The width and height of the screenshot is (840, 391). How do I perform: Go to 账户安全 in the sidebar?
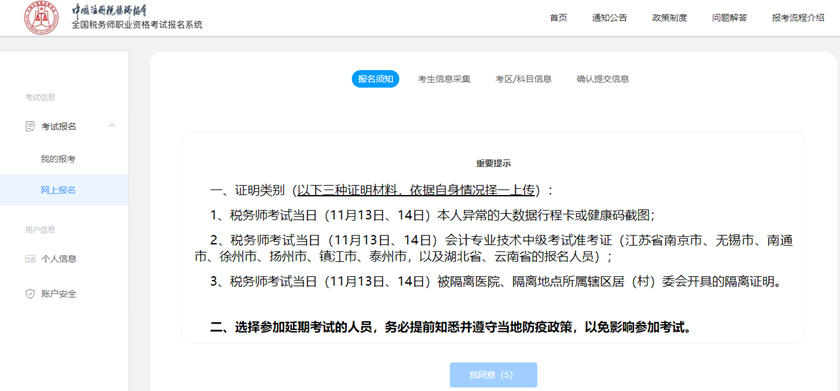coord(58,294)
